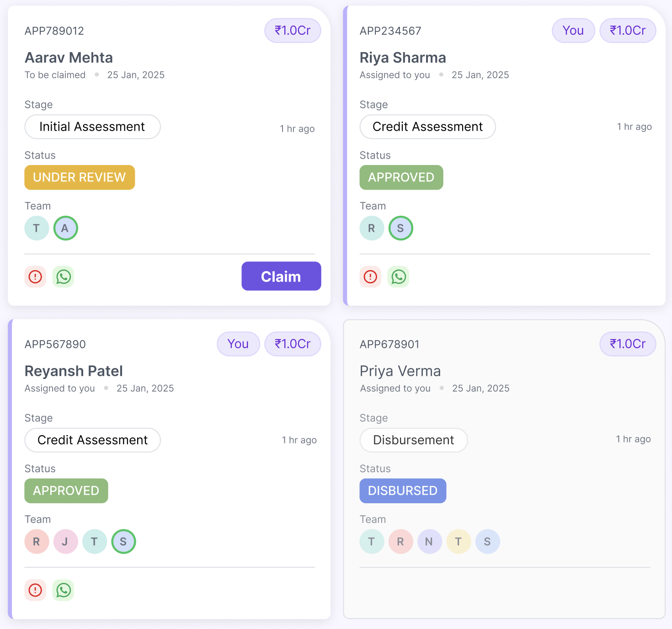Click the alert icon on Reyansh Patel's card

tap(35, 590)
